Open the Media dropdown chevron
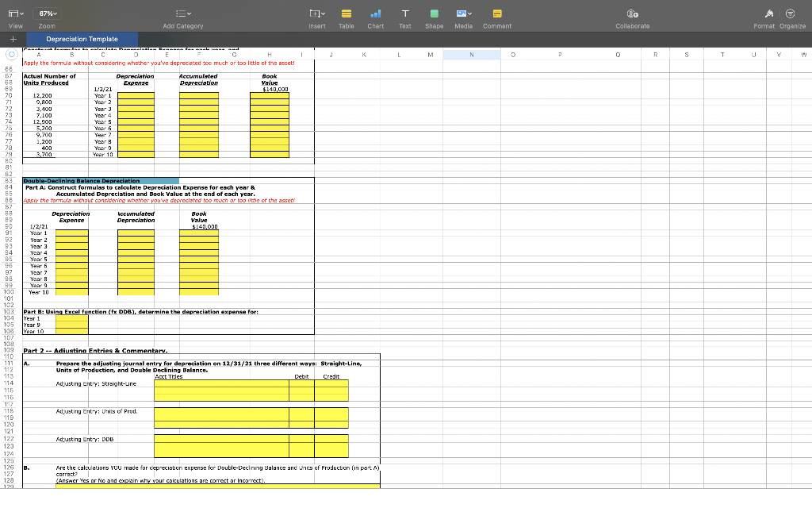This screenshot has width=812, height=508. (471, 13)
